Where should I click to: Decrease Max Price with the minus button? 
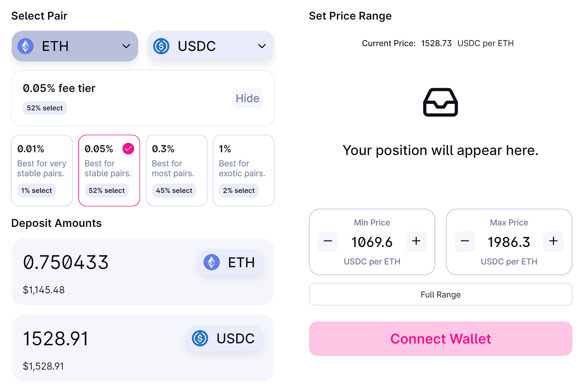pos(465,241)
